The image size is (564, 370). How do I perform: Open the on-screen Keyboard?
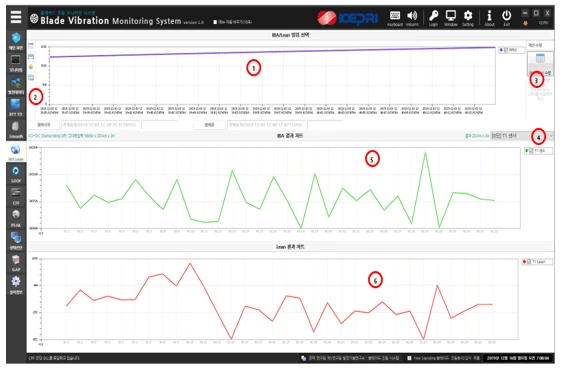(395, 18)
